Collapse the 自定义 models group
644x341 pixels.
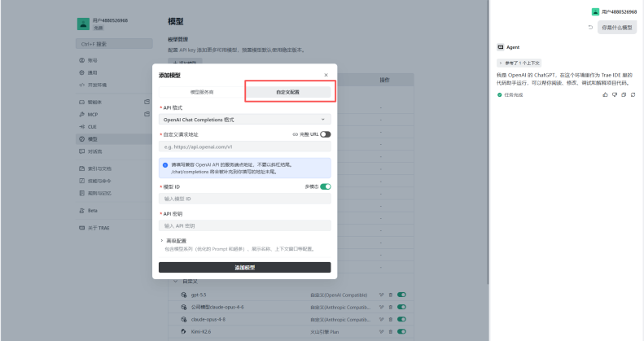click(x=175, y=282)
